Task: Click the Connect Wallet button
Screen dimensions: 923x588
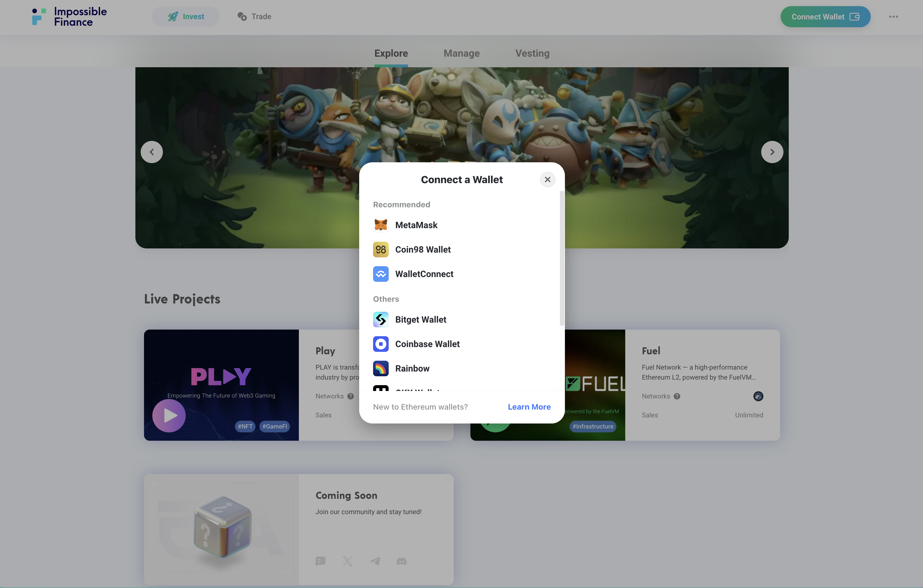Action: click(825, 16)
